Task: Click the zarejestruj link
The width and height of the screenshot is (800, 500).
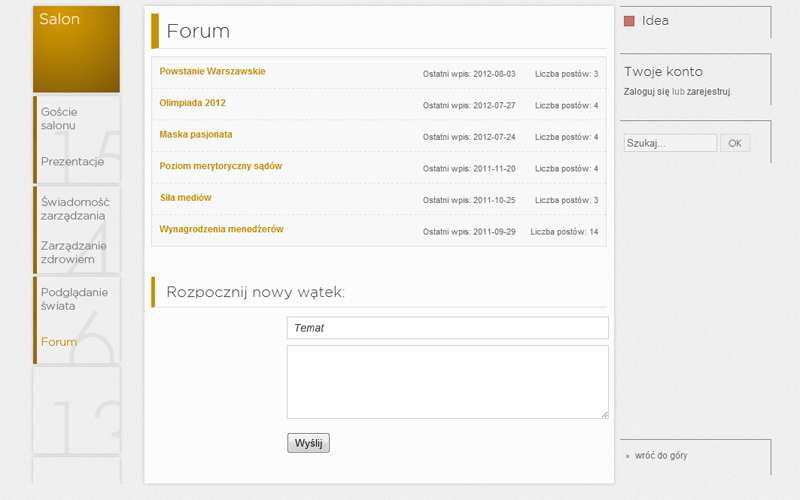Action: click(x=709, y=92)
